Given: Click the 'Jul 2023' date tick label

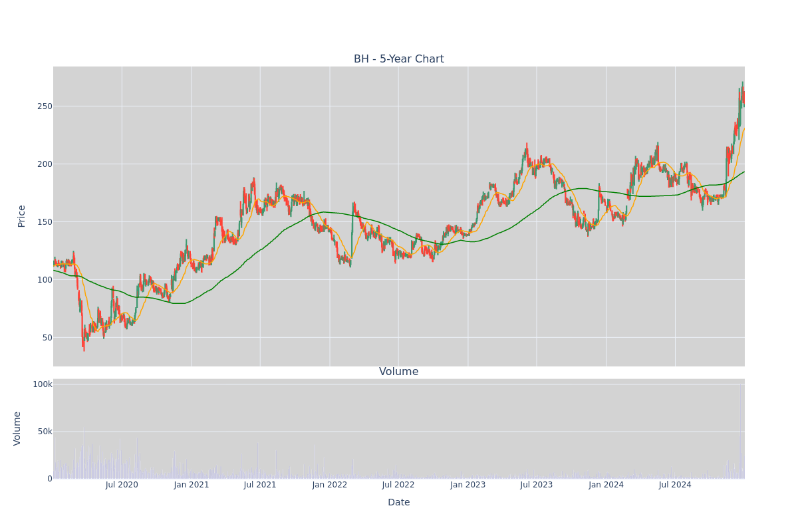Looking at the screenshot, I should coord(537,485).
